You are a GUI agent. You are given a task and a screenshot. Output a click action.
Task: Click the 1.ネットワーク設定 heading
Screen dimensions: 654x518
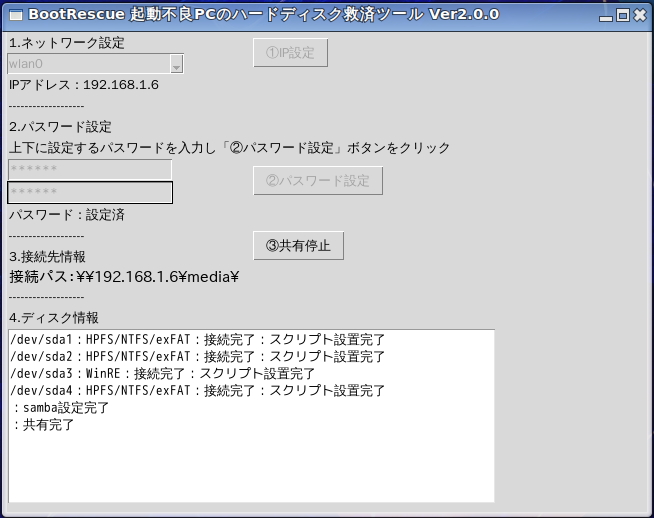tap(67, 43)
